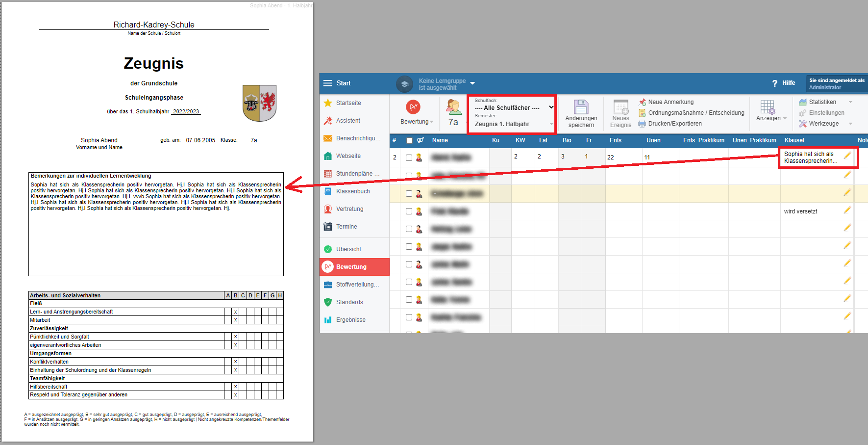Open the Anzeigen table view icon
868x445 pixels.
(767, 107)
